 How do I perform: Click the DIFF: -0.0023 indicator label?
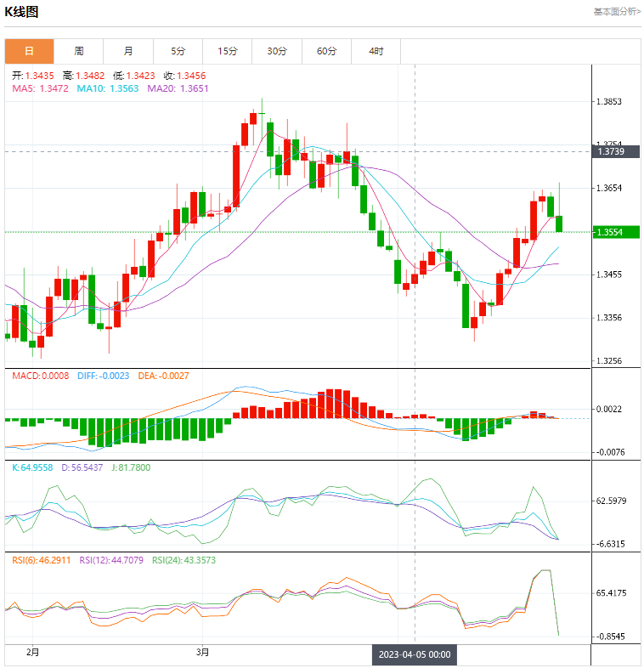pos(103,376)
